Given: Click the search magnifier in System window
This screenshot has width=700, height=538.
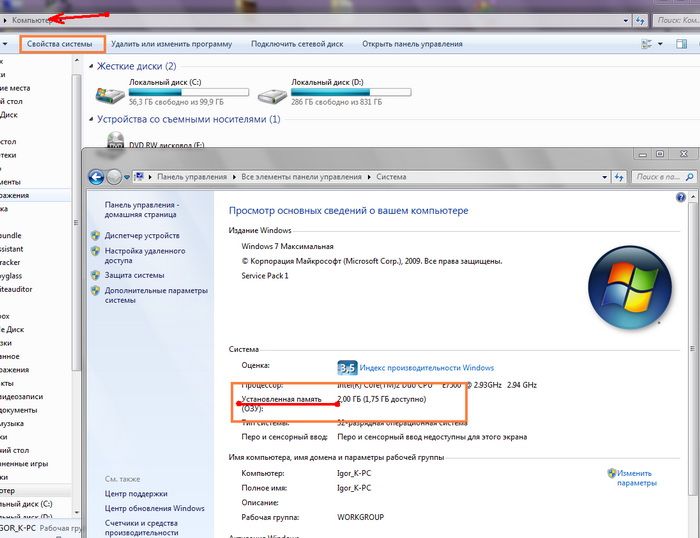Looking at the screenshot, I should 689,177.
